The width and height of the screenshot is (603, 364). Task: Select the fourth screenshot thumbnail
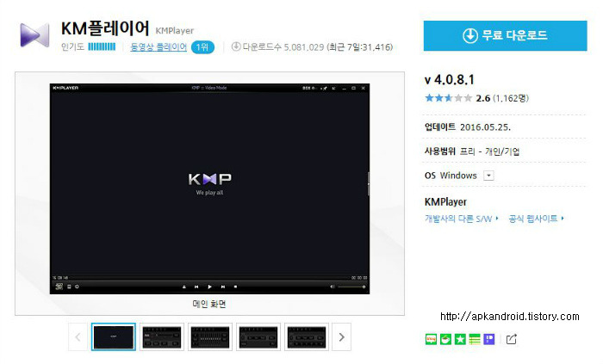258,336
